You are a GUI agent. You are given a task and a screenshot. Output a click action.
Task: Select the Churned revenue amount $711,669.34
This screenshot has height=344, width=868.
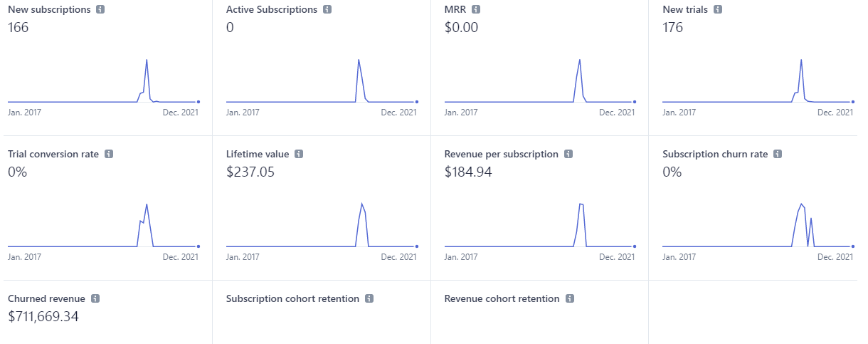pyautogui.click(x=43, y=317)
